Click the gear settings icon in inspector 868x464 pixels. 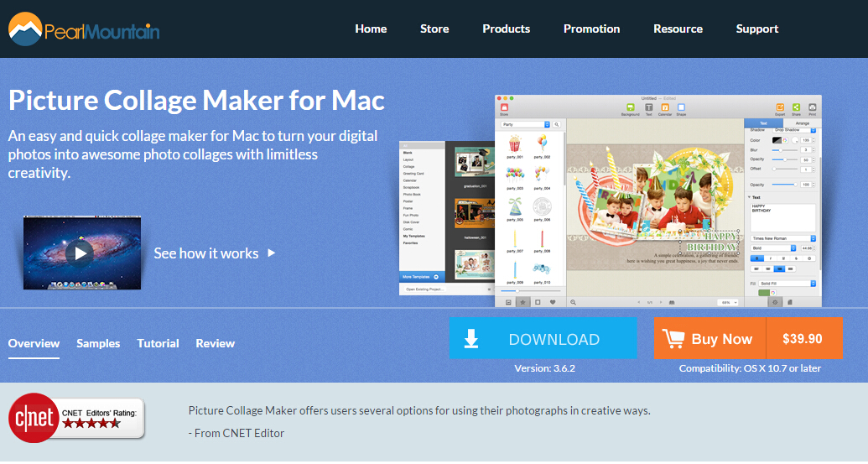[x=775, y=302]
